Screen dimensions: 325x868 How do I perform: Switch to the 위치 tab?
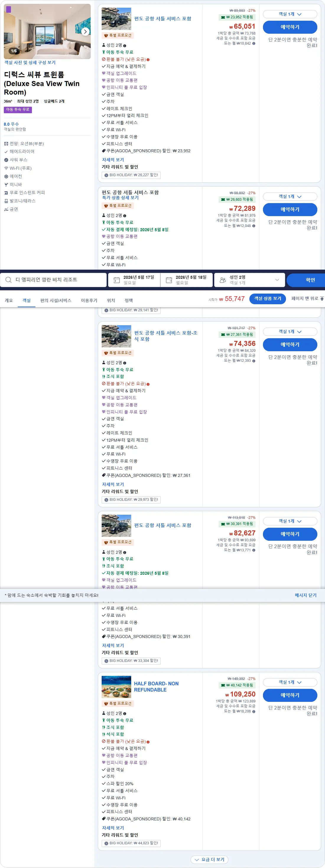(111, 301)
